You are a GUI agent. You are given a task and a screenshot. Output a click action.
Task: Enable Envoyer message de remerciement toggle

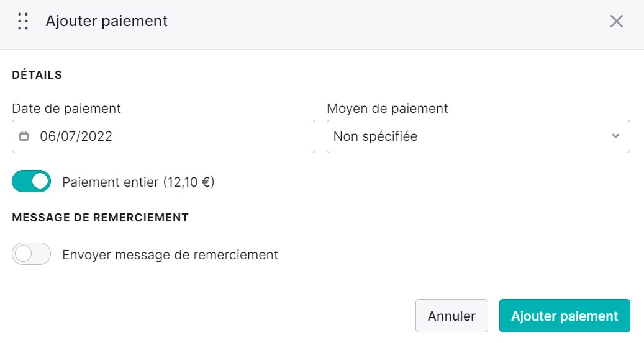(31, 254)
